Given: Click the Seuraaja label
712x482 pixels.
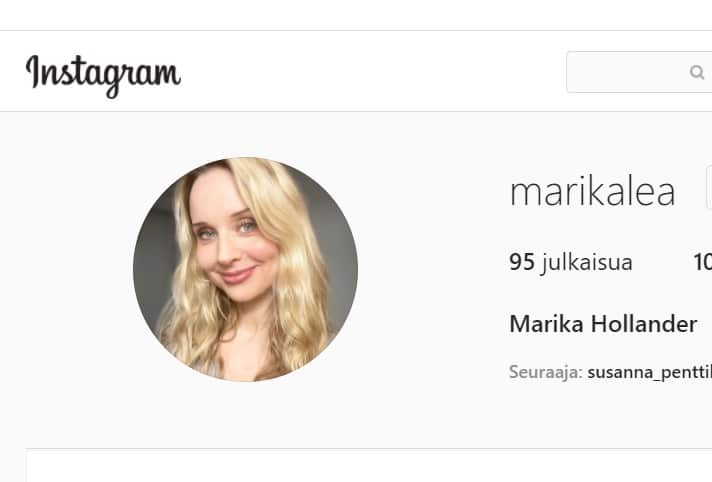Looking at the screenshot, I should pos(546,372).
